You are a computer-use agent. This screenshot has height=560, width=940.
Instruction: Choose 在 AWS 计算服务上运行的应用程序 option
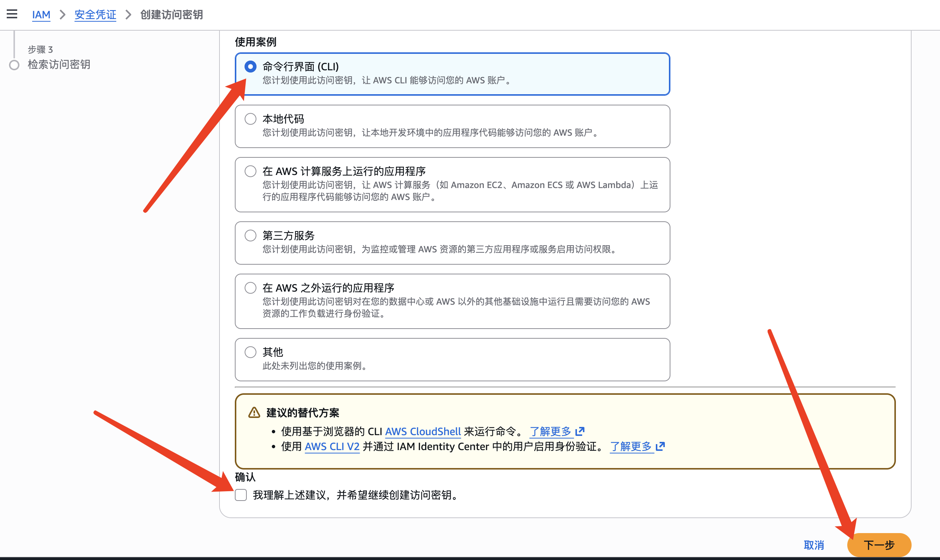pos(250,171)
